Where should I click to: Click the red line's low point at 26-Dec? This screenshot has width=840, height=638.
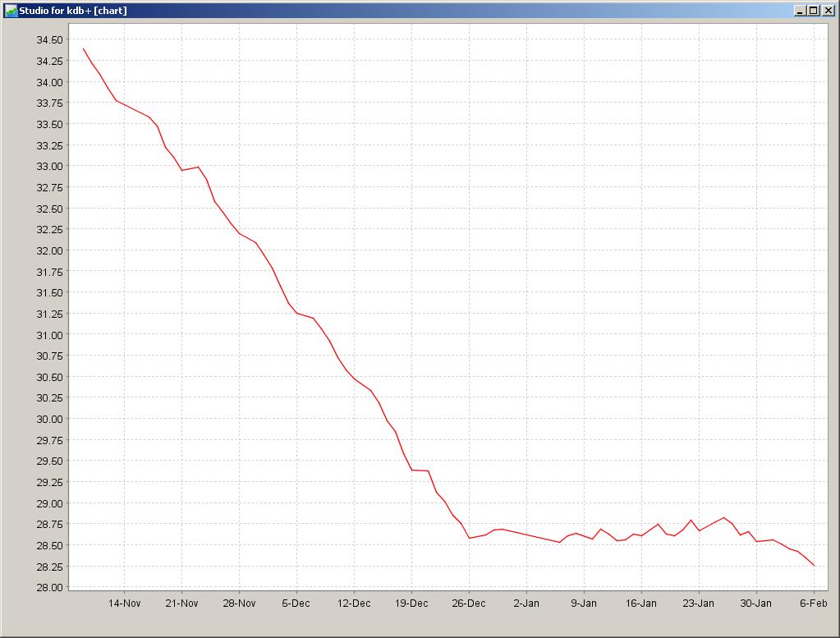click(x=470, y=538)
